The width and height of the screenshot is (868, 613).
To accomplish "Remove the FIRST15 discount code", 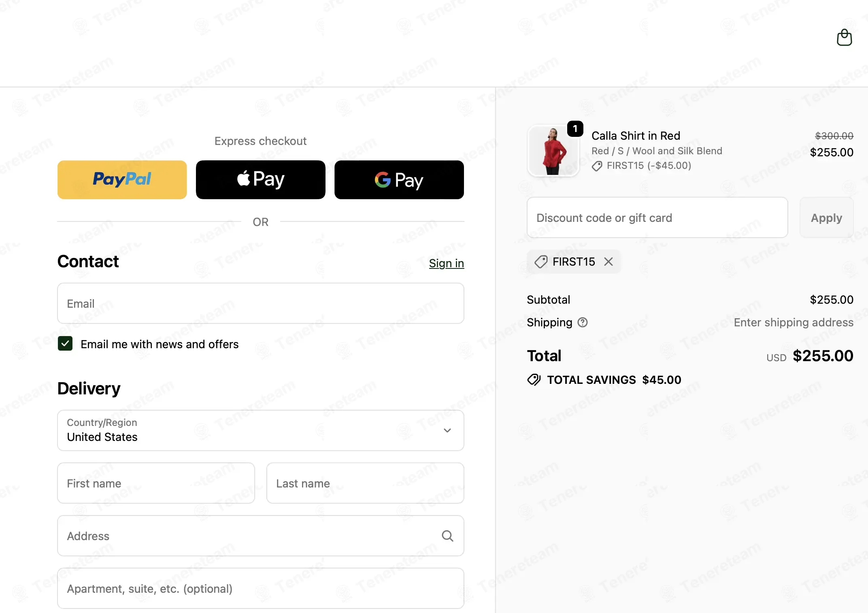I will tap(608, 262).
